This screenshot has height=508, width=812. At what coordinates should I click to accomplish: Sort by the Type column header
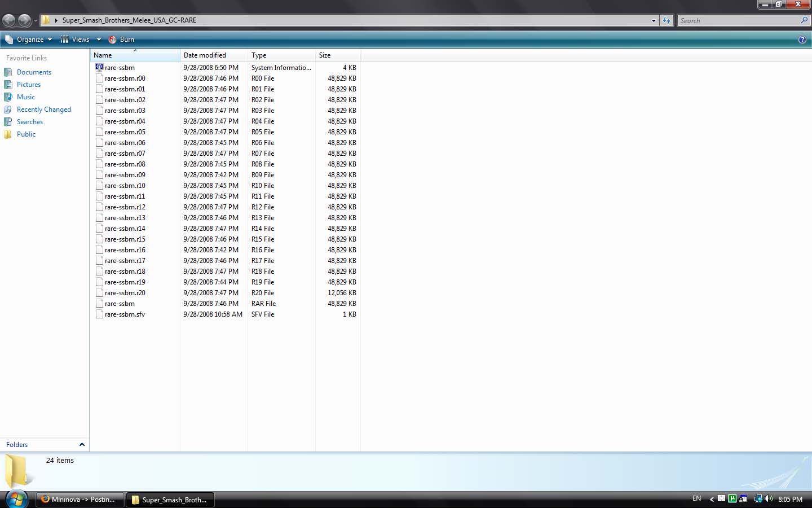(x=281, y=55)
